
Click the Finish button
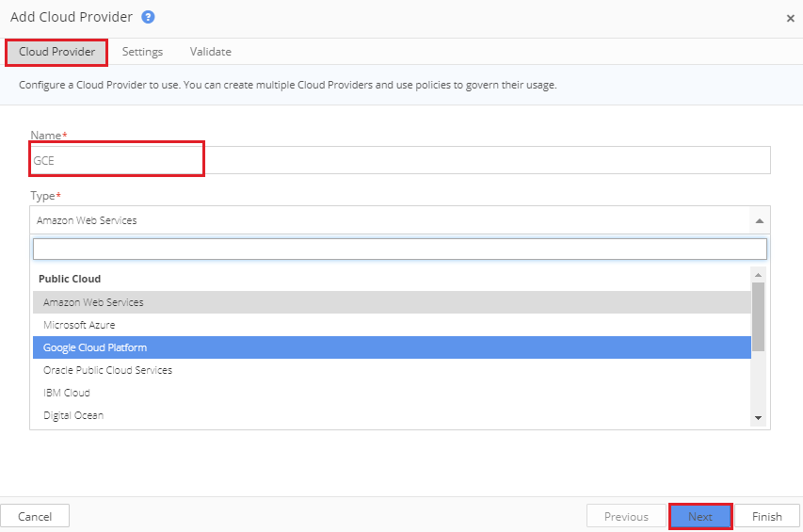coord(767,516)
